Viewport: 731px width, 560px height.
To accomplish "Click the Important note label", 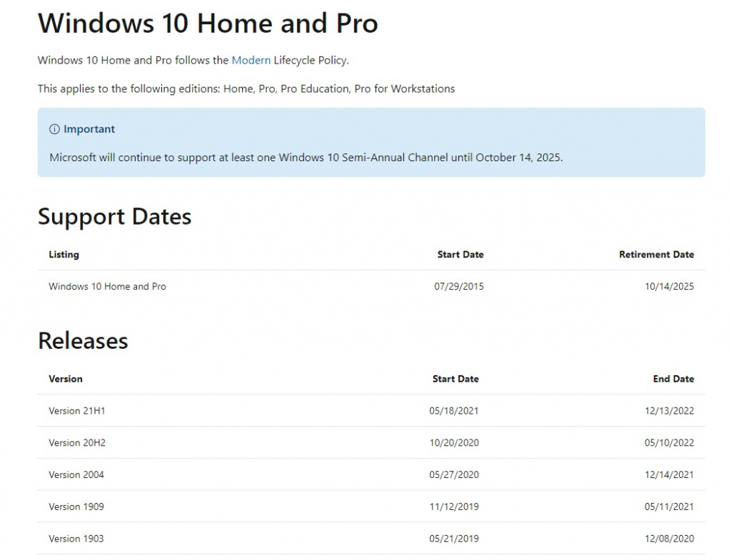I will coord(89,129).
